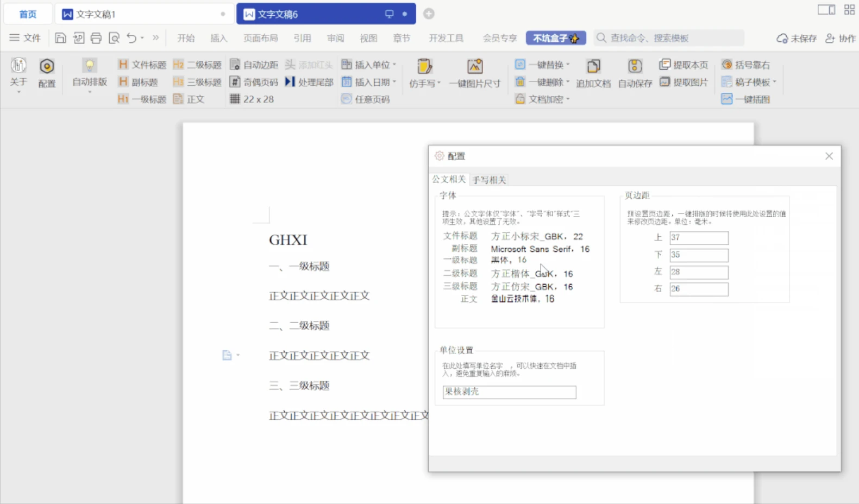The width and height of the screenshot is (859, 504).
Task: Click the 左 left margin field
Action: pyautogui.click(x=699, y=272)
